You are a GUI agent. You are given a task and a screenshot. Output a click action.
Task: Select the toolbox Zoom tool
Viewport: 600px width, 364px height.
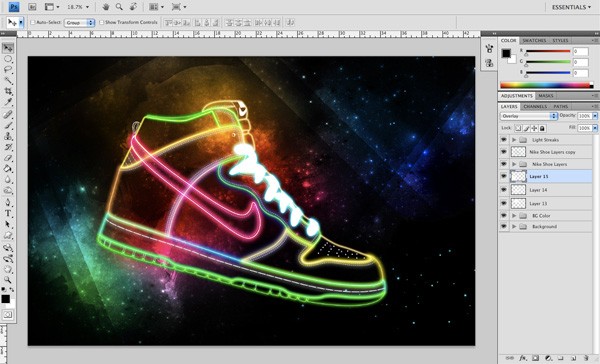pyautogui.click(x=8, y=280)
